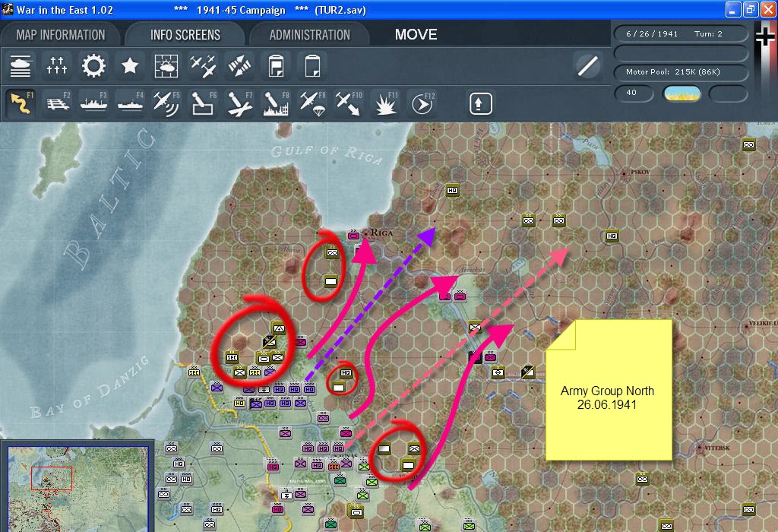Click F12 end turn arrow icon
The image size is (778, 532).
coord(421,103)
